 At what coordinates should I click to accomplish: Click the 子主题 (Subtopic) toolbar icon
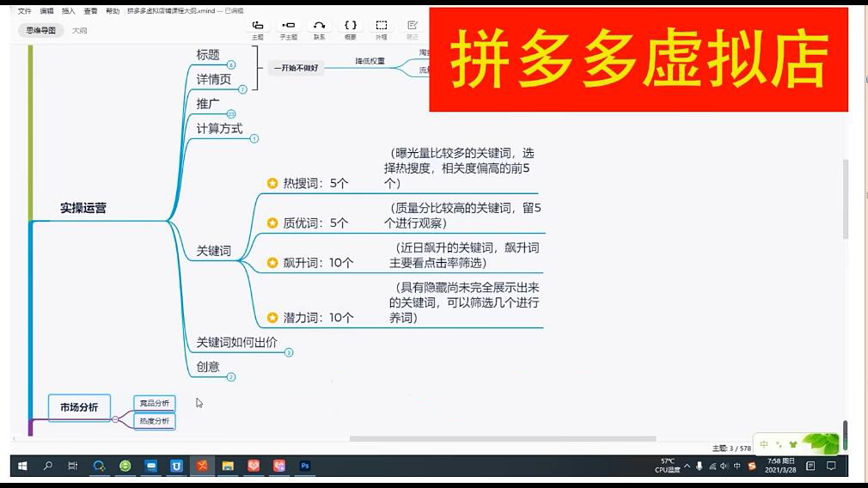click(288, 27)
